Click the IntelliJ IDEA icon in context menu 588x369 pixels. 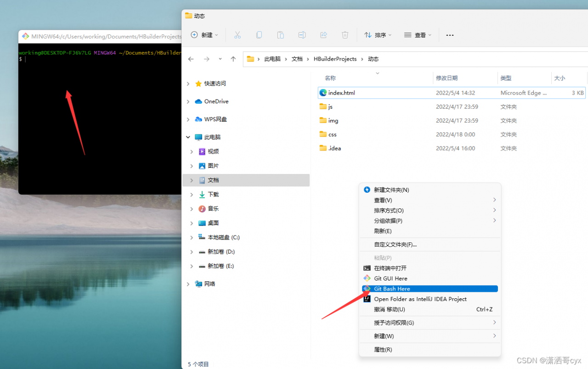point(367,299)
